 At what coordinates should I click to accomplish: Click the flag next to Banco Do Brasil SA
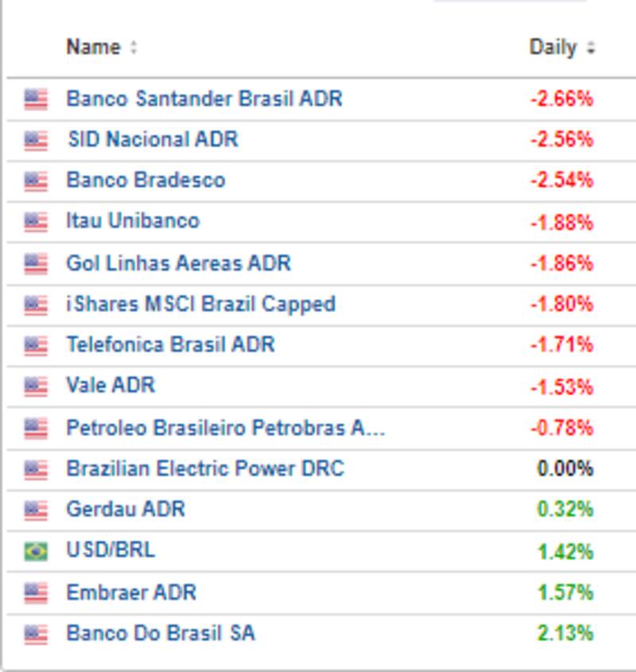[x=36, y=634]
